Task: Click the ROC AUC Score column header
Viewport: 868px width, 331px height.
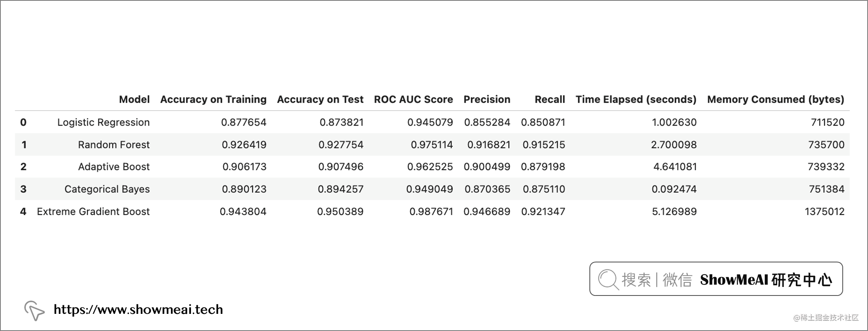Action: point(414,100)
